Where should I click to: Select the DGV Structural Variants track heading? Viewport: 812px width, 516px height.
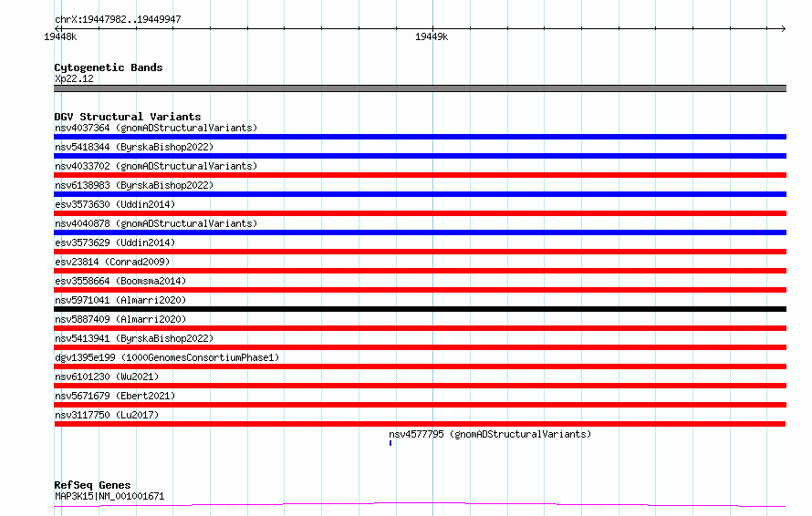point(128,117)
